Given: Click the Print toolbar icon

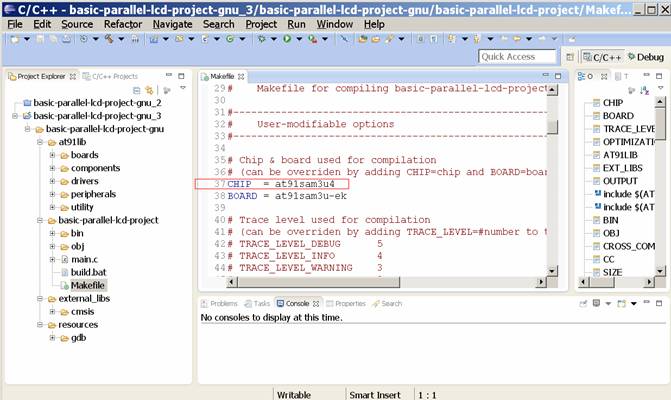Looking at the screenshot, I should (x=66, y=39).
